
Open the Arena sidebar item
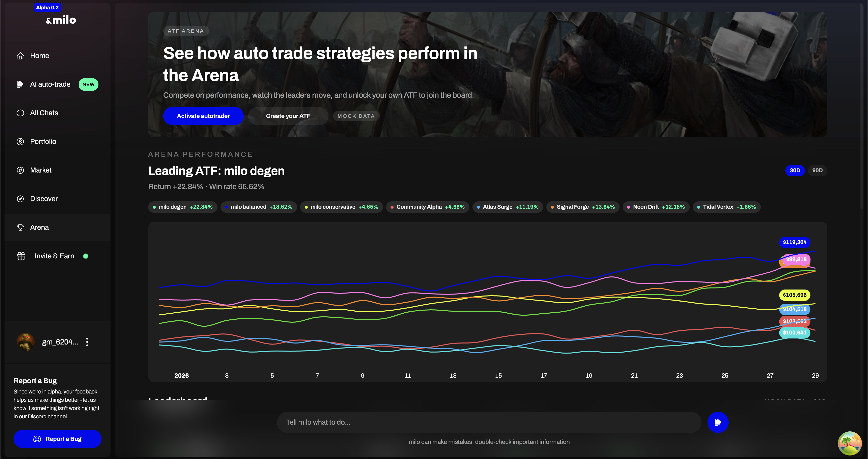(x=39, y=227)
